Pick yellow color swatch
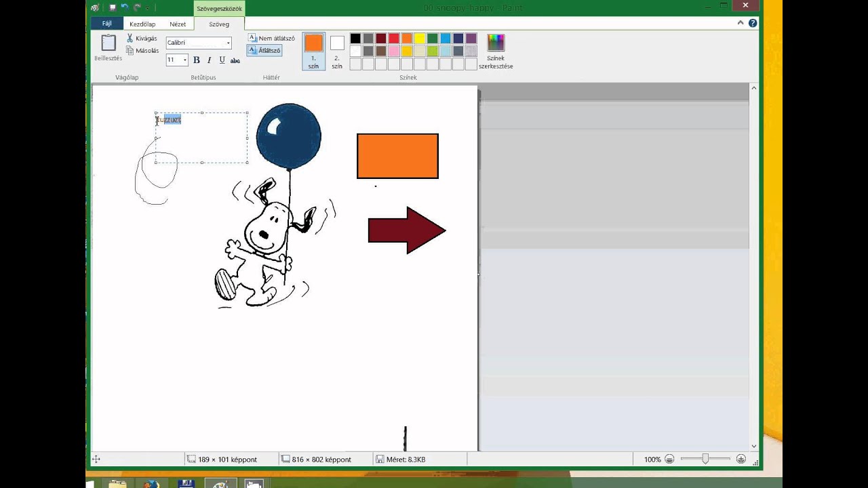 point(420,39)
